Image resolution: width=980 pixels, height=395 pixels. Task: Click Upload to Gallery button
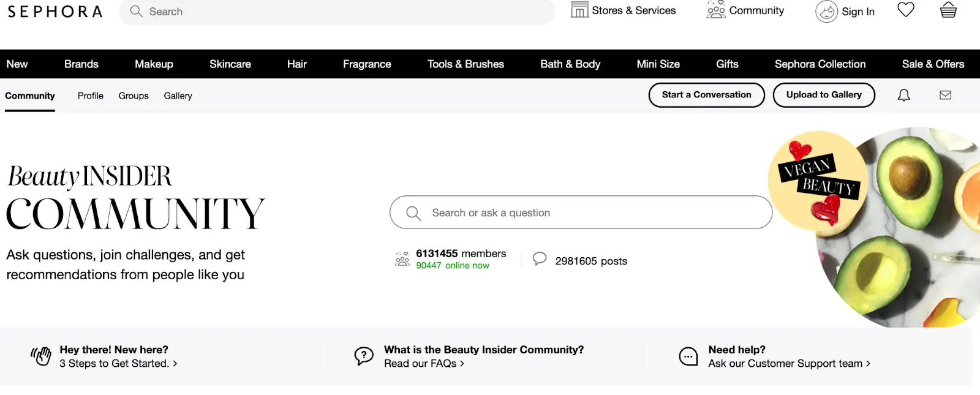coord(824,95)
